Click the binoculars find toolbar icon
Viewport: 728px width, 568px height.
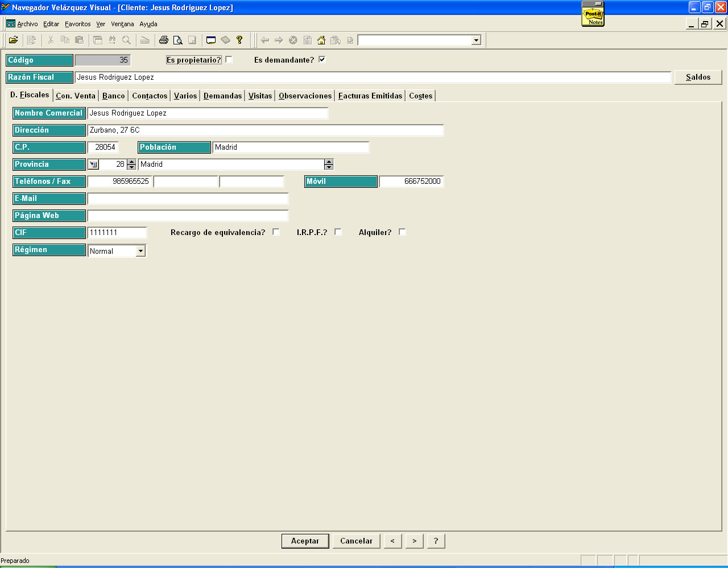coord(112,40)
